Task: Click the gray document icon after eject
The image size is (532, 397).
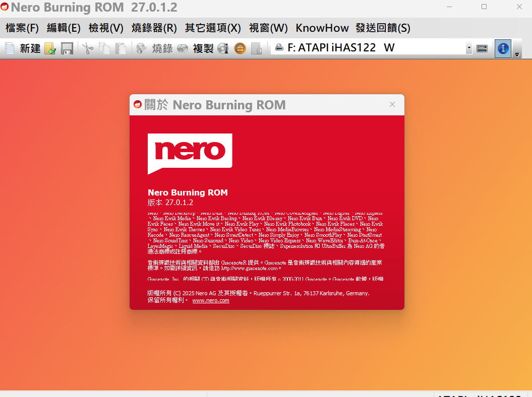Action: [257, 48]
